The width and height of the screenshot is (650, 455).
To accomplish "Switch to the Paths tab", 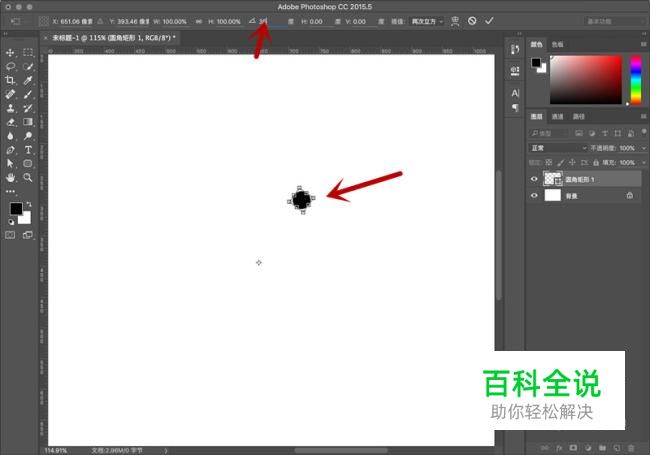I will [x=578, y=116].
